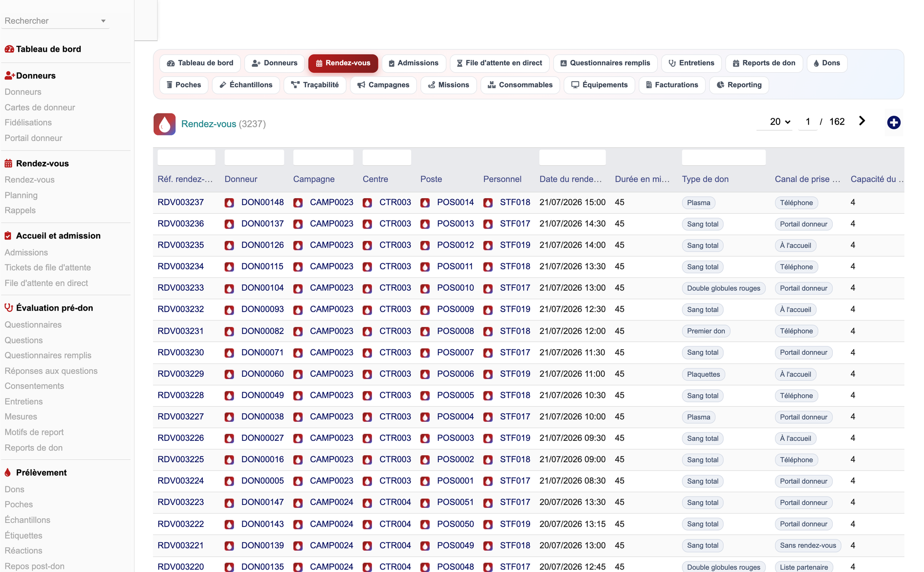Click the Type de don filter field
Image resolution: width=924 pixels, height=572 pixels.
(724, 157)
